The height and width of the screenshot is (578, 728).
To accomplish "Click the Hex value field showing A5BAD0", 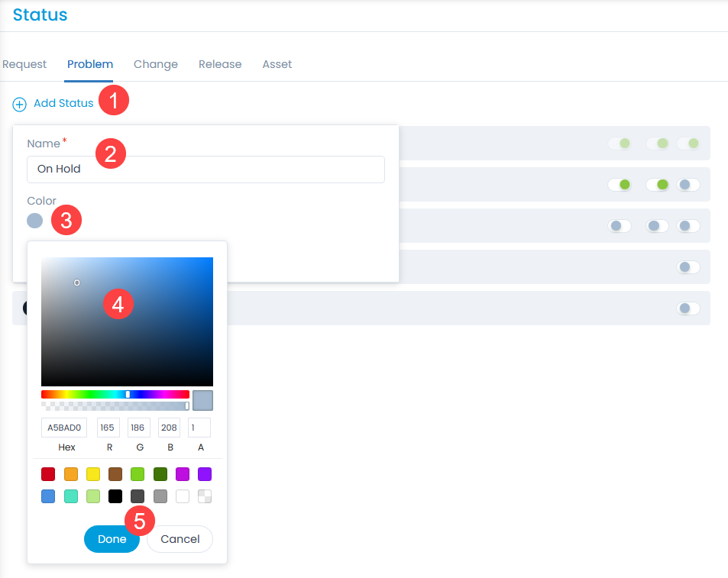I will tap(64, 428).
